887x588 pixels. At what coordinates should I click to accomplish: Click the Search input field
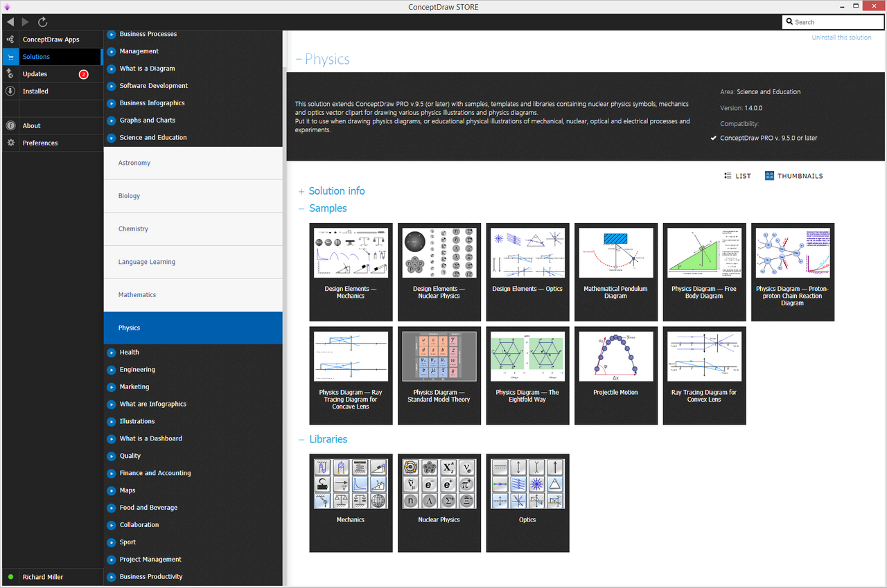(x=832, y=22)
